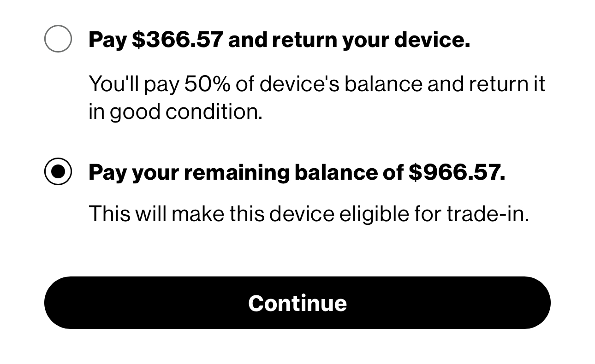The width and height of the screenshot is (595, 364).
Task: Choose 'Pay $366.57 and return your device' label
Action: point(279,40)
